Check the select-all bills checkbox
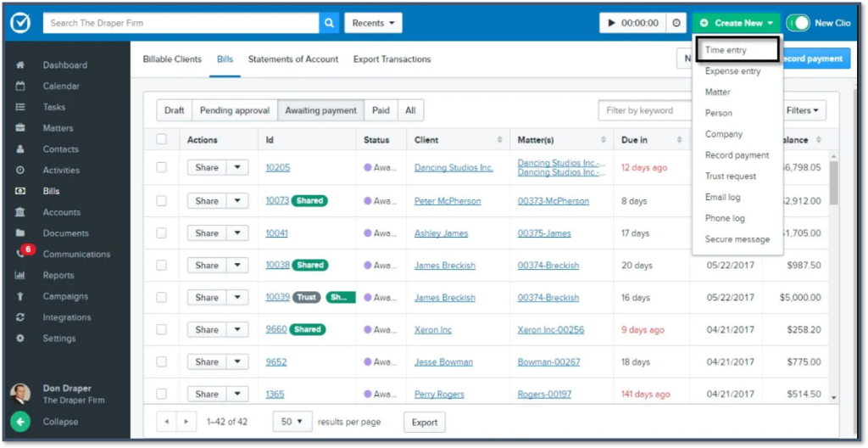The width and height of the screenshot is (868, 448). coord(161,140)
